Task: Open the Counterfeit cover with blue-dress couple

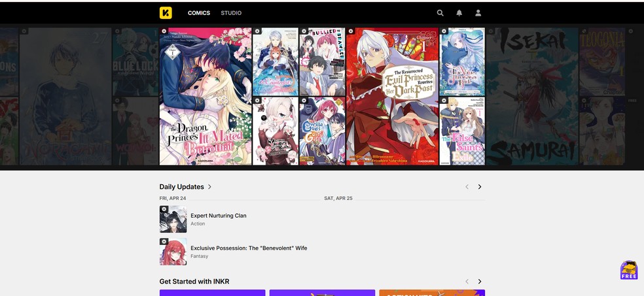Action: tap(275, 61)
